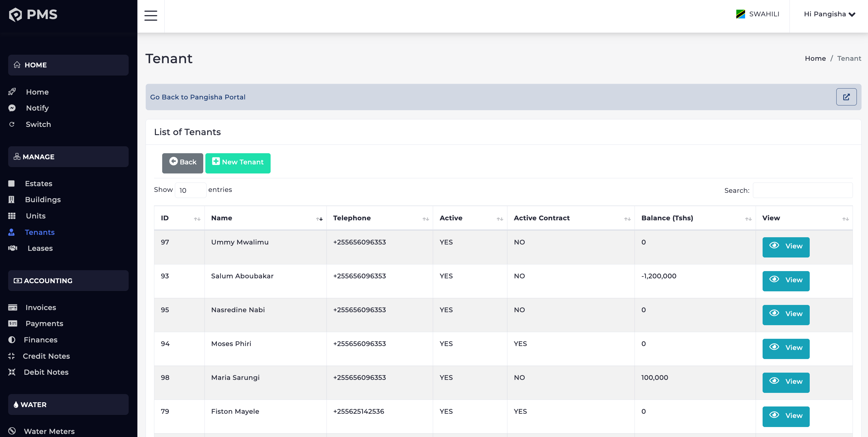Click the Buildings sidebar icon
Viewport: 868px width, 437px height.
pyautogui.click(x=11, y=200)
